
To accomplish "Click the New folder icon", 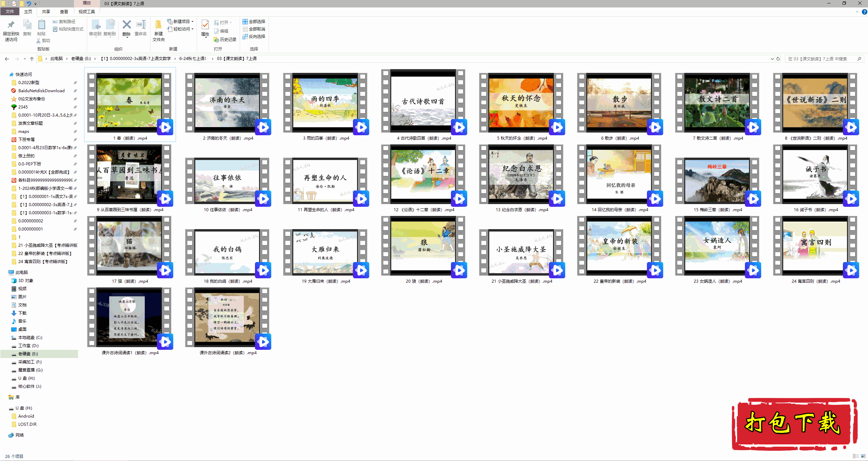I will 158,25.
